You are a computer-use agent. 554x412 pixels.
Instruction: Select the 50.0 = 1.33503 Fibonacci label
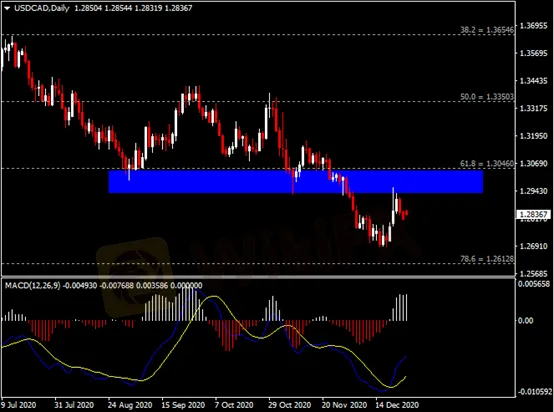487,96
